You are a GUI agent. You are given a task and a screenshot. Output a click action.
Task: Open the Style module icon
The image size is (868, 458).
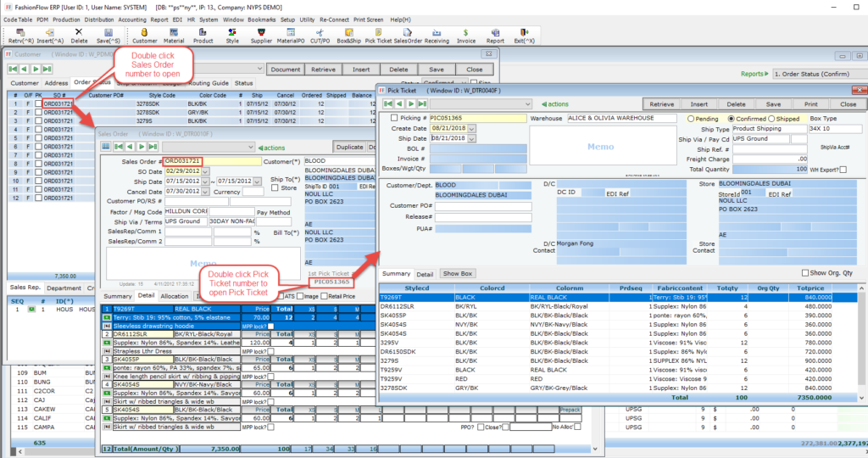pos(232,33)
